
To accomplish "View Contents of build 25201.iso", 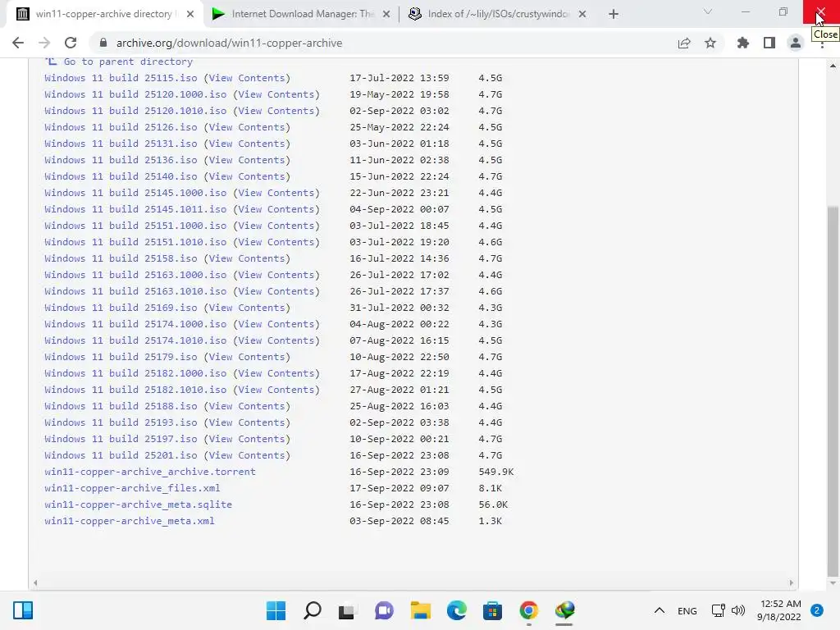I will click(x=247, y=455).
